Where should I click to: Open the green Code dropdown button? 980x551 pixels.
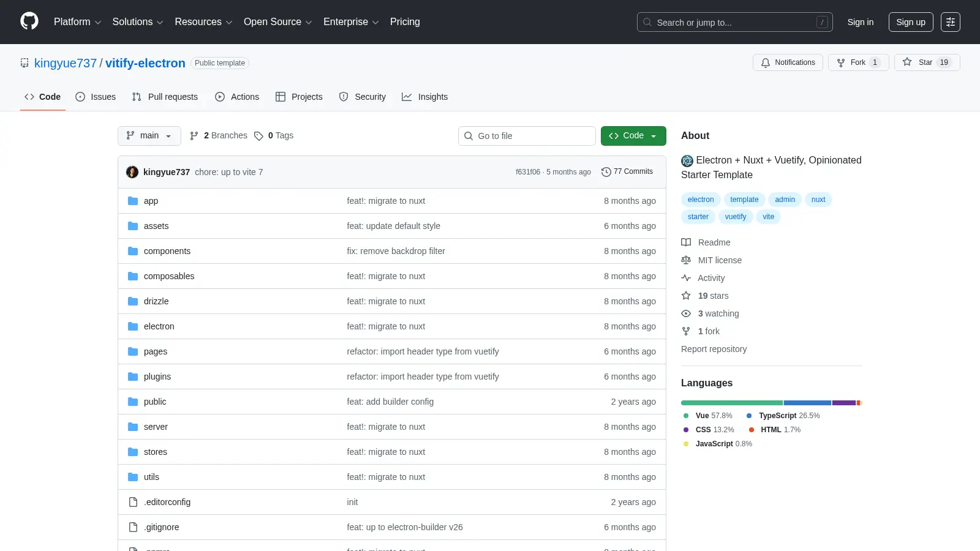633,136
